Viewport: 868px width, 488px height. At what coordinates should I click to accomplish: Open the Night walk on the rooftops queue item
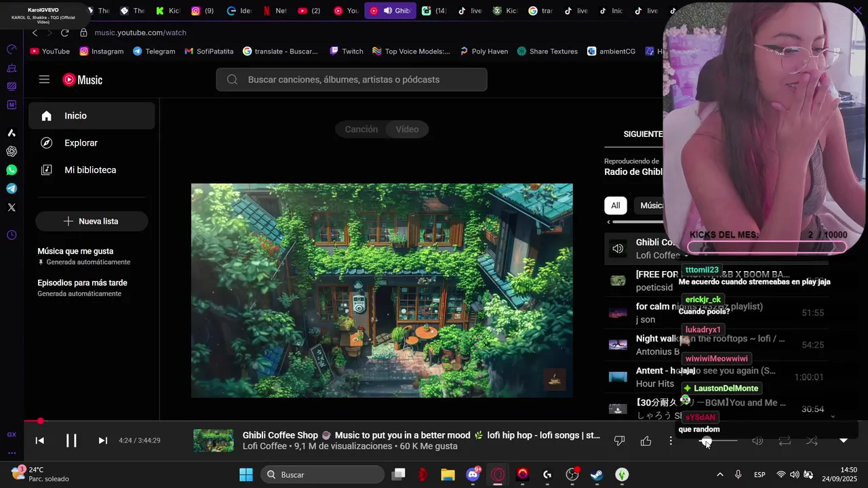click(716, 344)
